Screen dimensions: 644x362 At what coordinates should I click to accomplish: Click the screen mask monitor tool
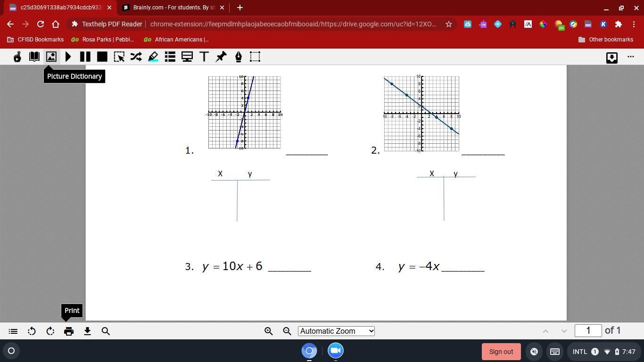(187, 57)
